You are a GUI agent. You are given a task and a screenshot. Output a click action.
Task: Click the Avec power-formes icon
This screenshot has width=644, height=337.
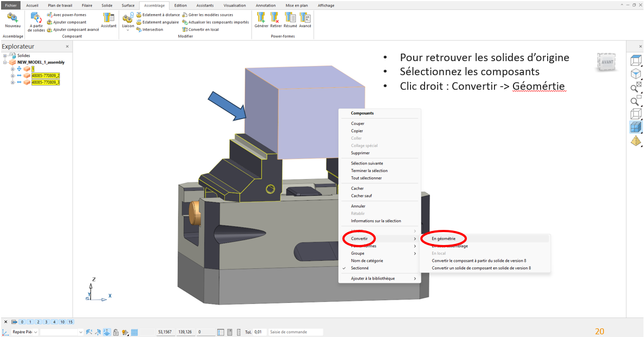tap(49, 15)
